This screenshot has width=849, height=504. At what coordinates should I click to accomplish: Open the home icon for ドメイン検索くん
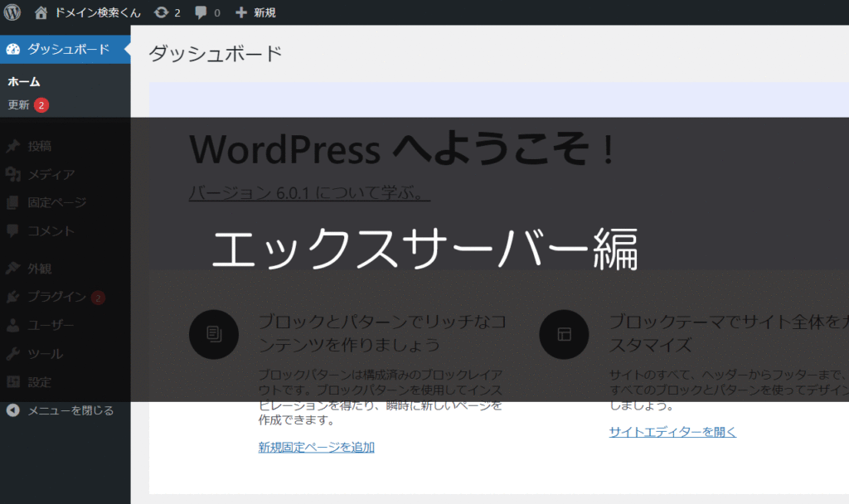pyautogui.click(x=41, y=12)
